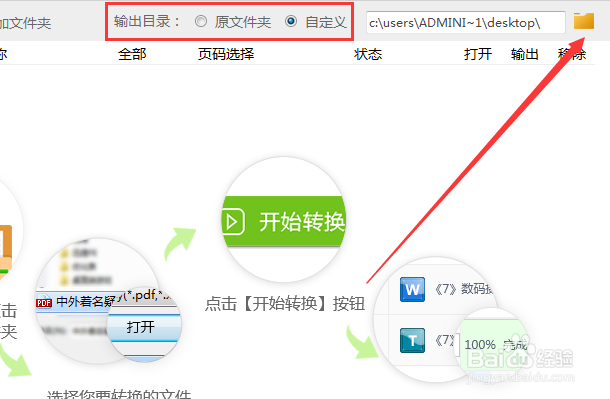Click the 页码选择 column header
The height and width of the screenshot is (399, 610).
(226, 54)
